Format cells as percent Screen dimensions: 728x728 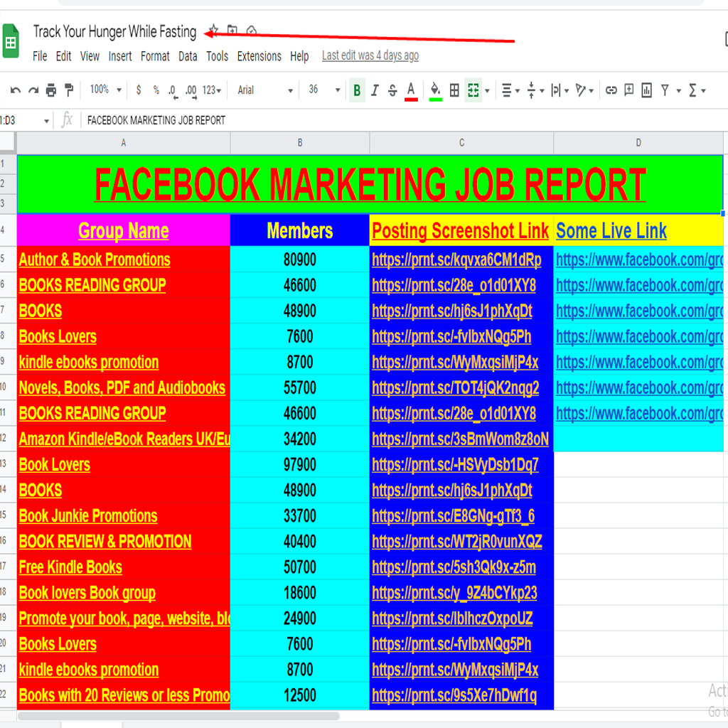[156, 90]
